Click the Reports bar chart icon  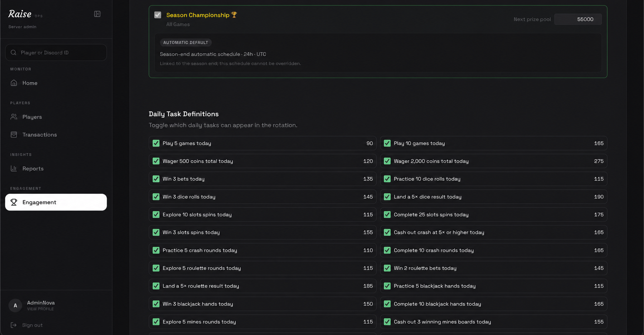(x=14, y=169)
